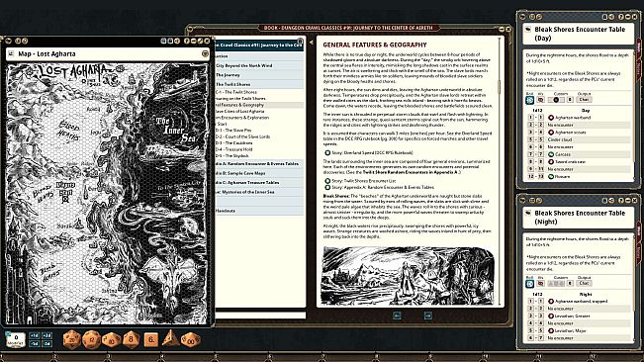
Task: Expand the Handouts section
Action: 259,211
